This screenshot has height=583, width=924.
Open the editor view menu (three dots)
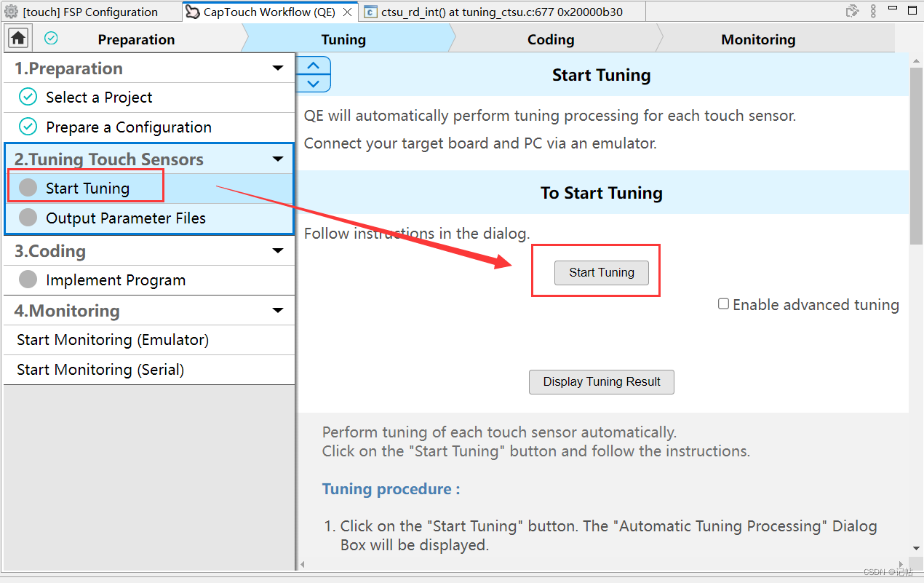tap(873, 11)
